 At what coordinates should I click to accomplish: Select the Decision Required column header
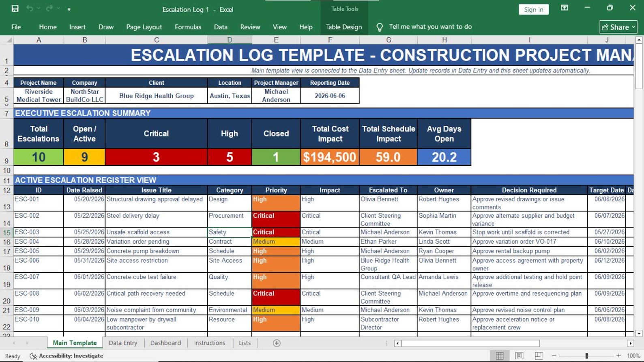pos(529,190)
